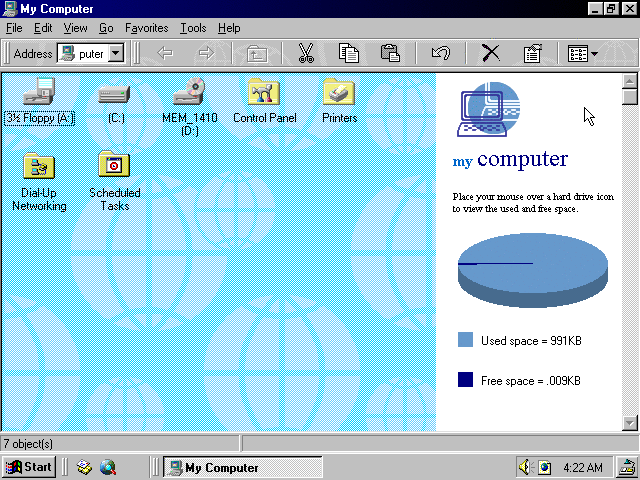Click the disk usage pie chart
Viewport: 640px width, 480px height.
(x=533, y=270)
